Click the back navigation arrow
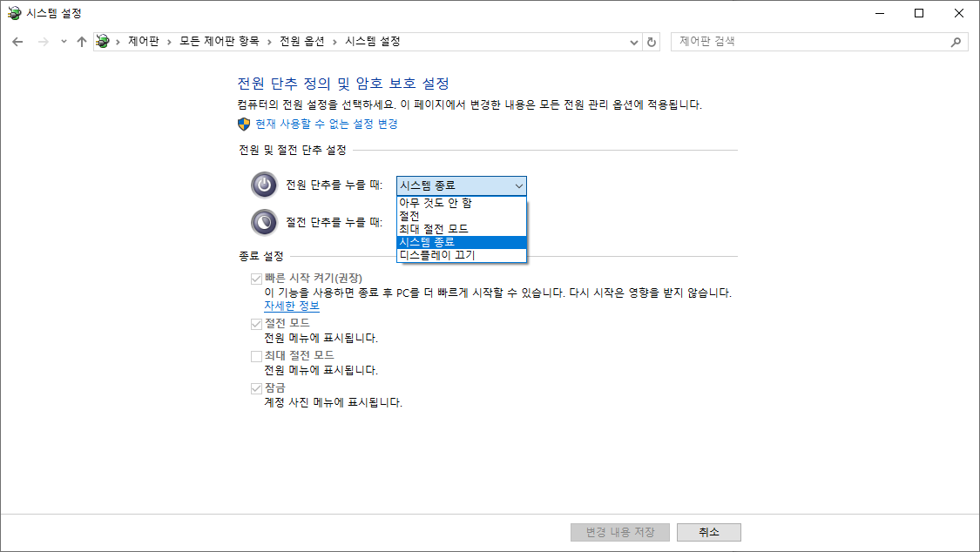The image size is (980, 552). click(17, 42)
